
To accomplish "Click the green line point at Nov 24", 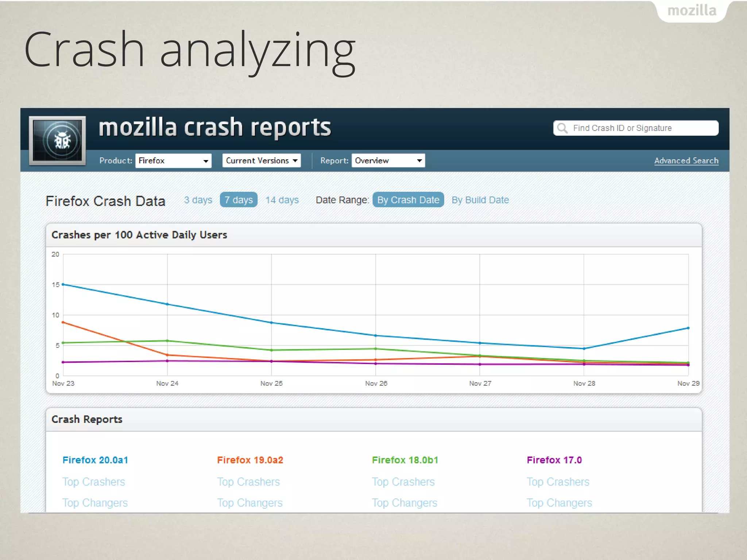I will 167,341.
